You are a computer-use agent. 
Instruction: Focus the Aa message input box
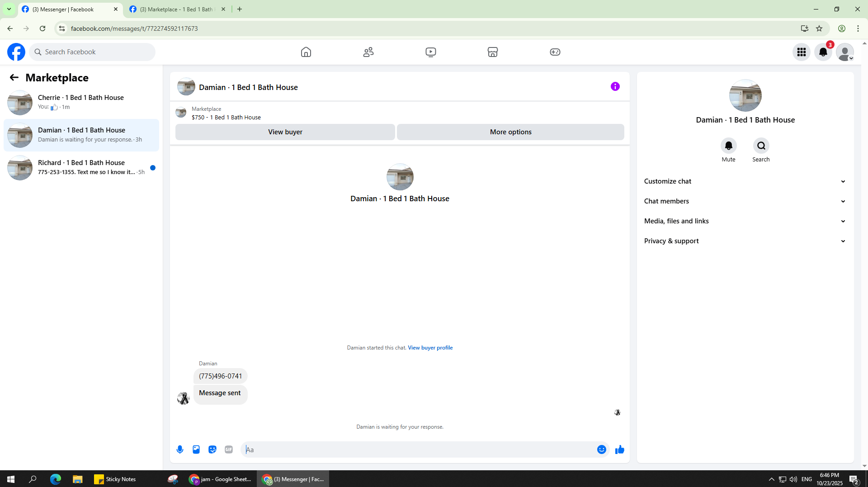(x=419, y=449)
